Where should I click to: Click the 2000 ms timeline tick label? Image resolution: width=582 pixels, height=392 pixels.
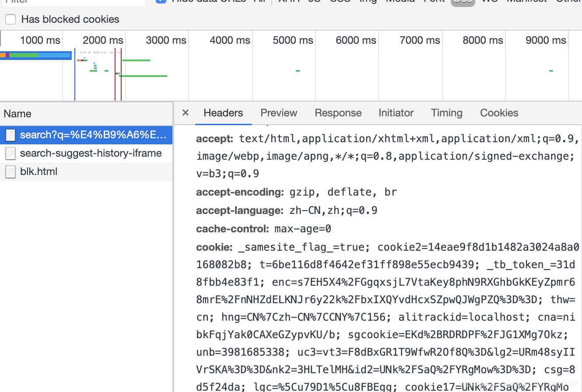coord(103,40)
